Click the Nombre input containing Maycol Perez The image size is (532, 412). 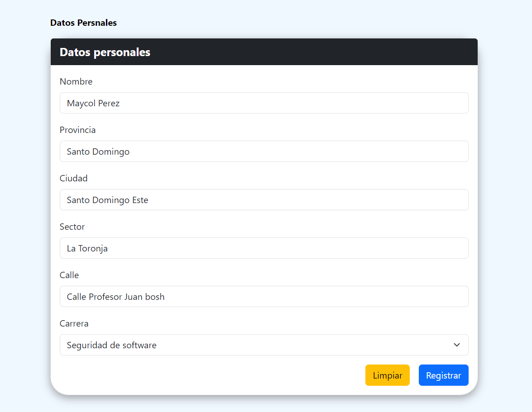(x=264, y=103)
